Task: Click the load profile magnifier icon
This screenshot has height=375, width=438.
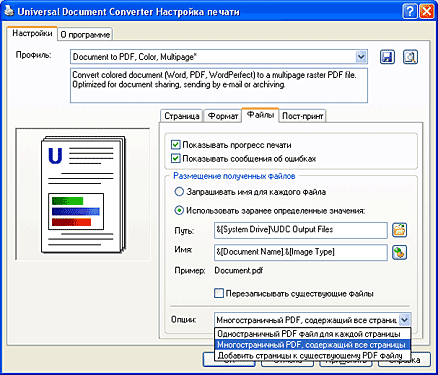Action: tap(410, 57)
